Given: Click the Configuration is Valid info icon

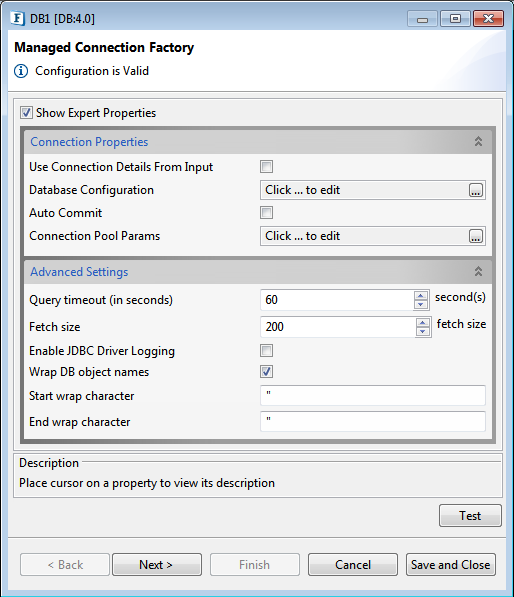Looking at the screenshot, I should [21, 71].
